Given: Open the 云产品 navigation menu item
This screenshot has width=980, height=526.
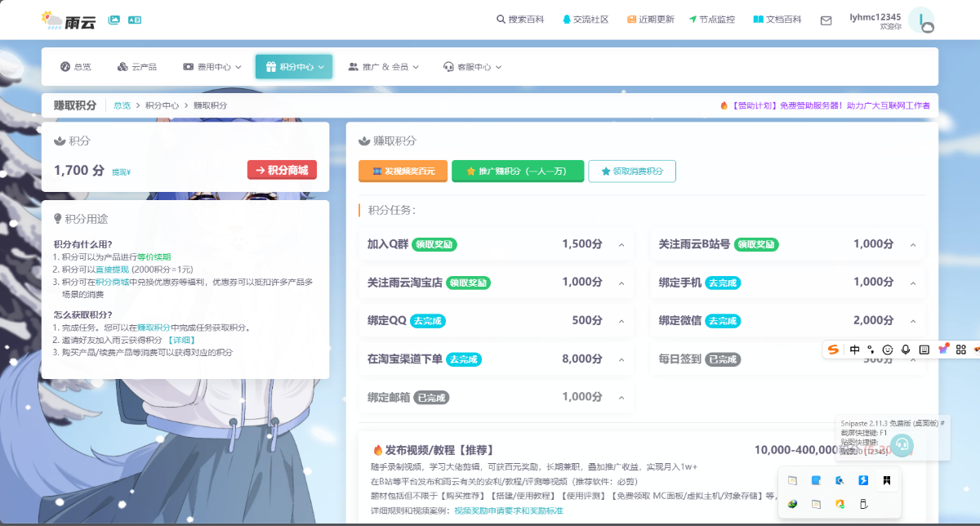Looking at the screenshot, I should (137, 67).
